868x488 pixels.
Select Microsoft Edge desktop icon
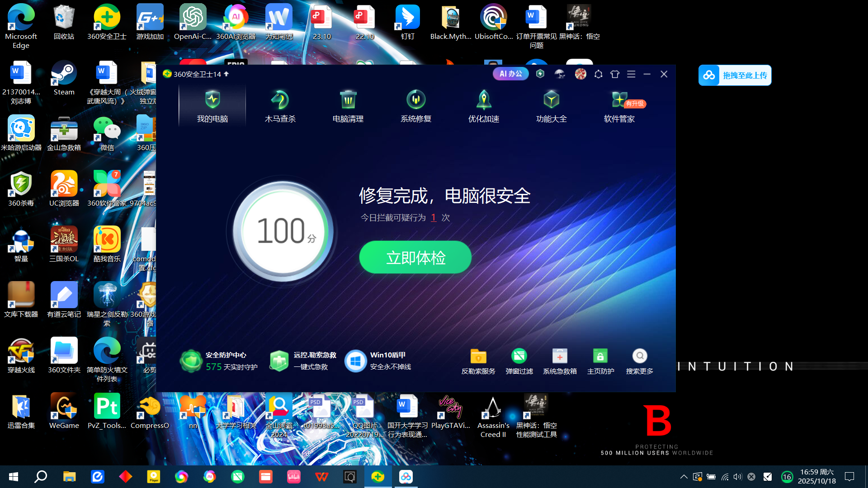pos(21,26)
